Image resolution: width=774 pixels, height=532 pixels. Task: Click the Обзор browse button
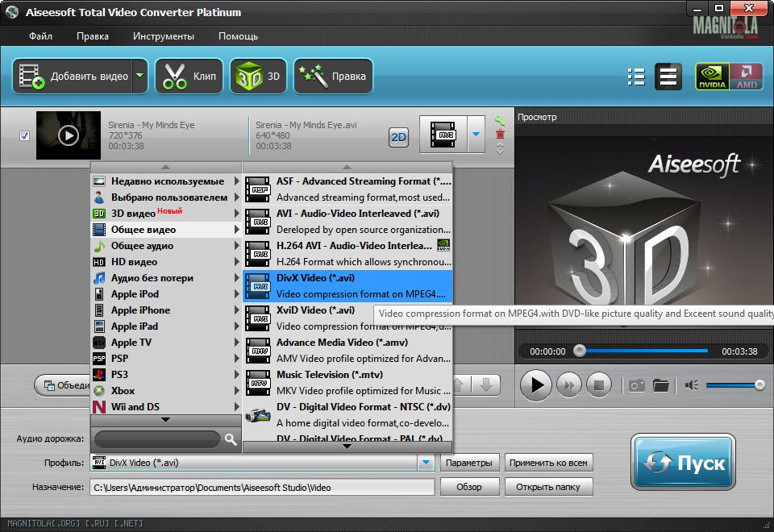pyautogui.click(x=468, y=488)
